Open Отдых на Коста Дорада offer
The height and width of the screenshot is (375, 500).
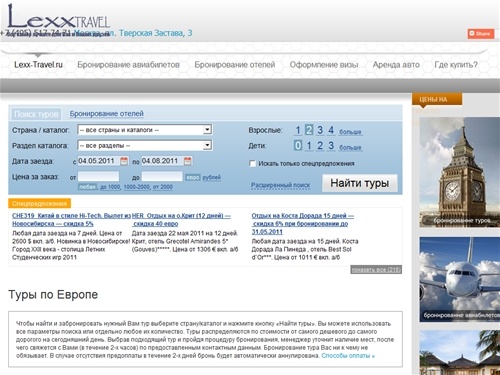click(x=303, y=223)
